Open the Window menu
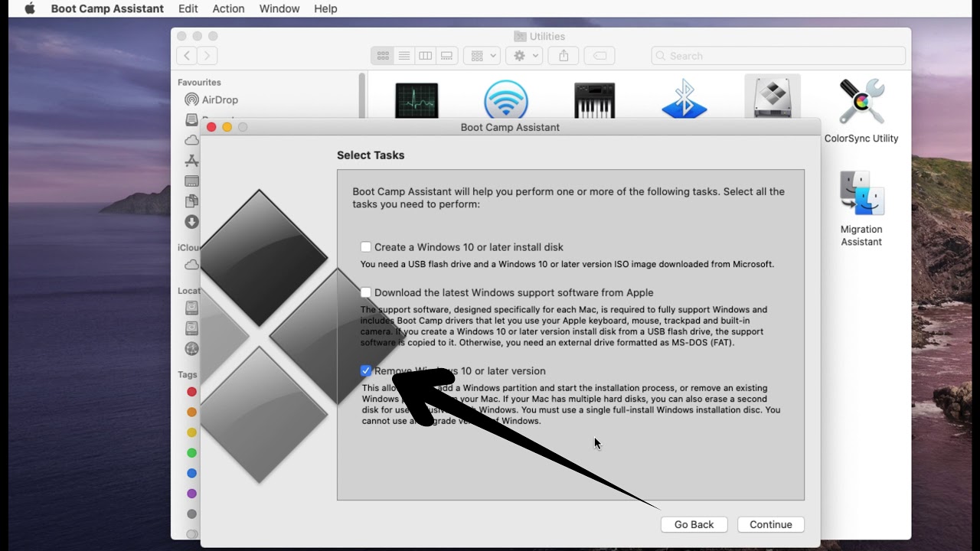 coord(279,8)
